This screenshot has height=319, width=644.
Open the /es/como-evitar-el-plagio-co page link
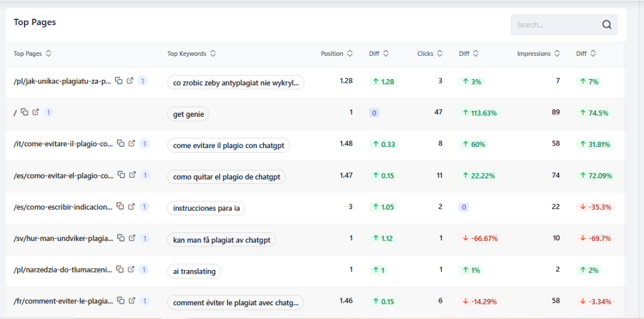coord(64,175)
